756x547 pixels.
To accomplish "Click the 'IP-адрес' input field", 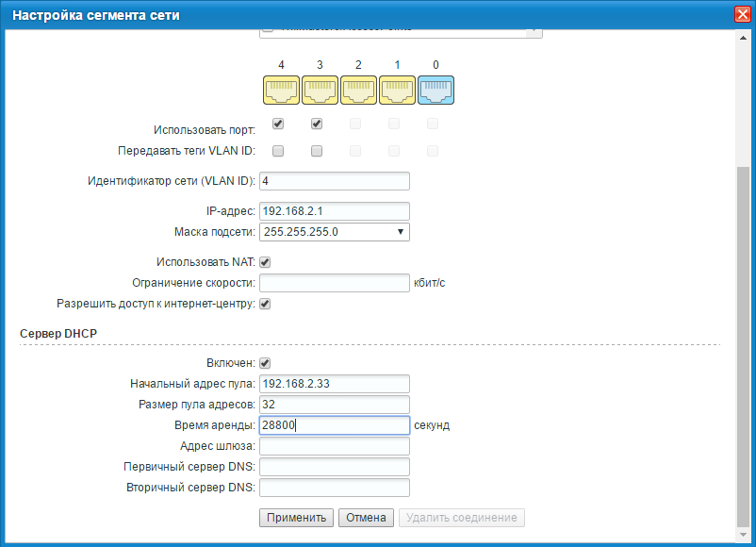I will pyautogui.click(x=334, y=211).
